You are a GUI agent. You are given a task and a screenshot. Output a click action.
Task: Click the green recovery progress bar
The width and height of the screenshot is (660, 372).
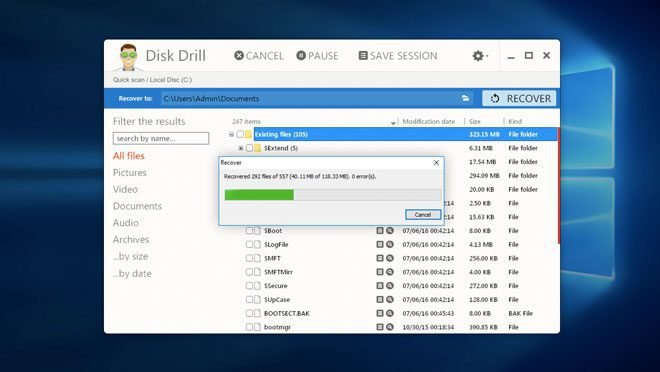pos(259,195)
